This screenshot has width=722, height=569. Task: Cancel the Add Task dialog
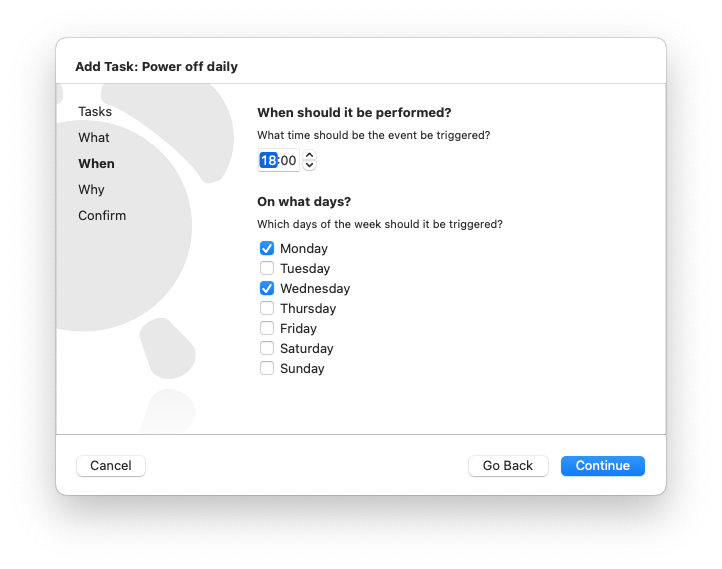(111, 465)
